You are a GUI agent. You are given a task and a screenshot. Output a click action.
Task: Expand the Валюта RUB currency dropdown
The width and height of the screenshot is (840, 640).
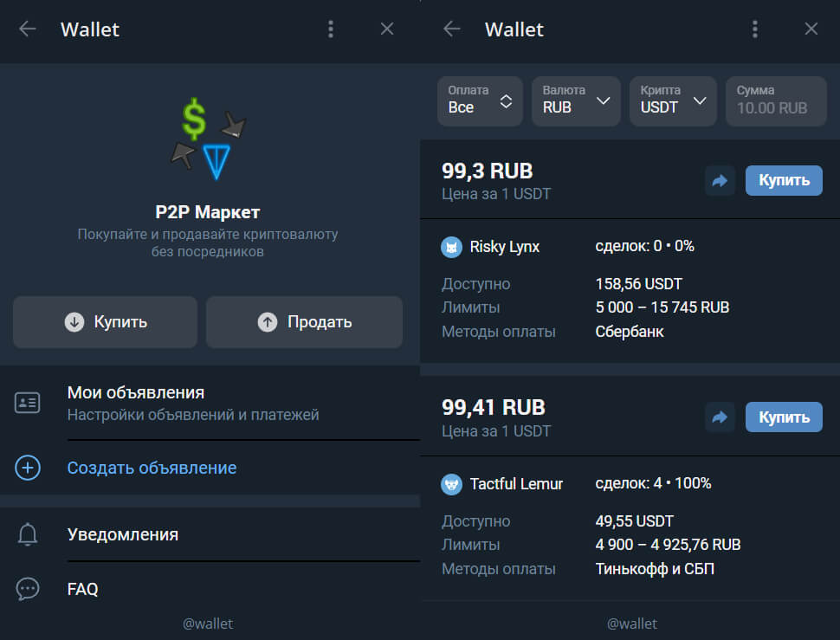(x=576, y=101)
